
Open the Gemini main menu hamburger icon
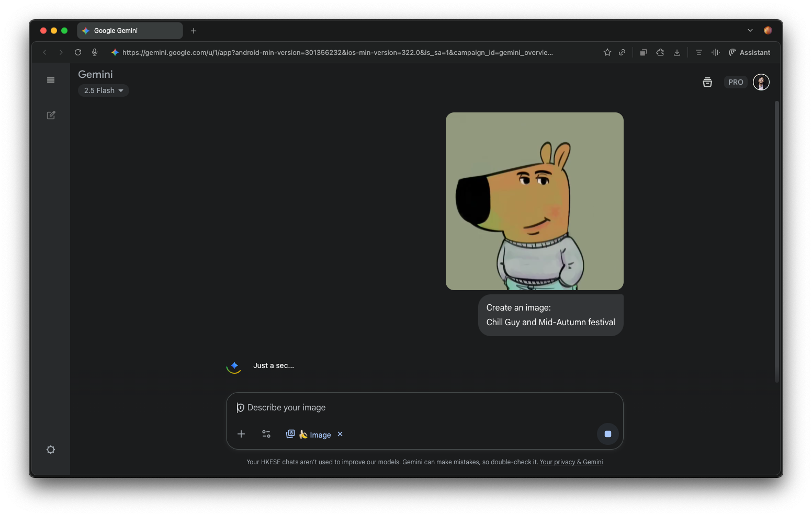51,80
